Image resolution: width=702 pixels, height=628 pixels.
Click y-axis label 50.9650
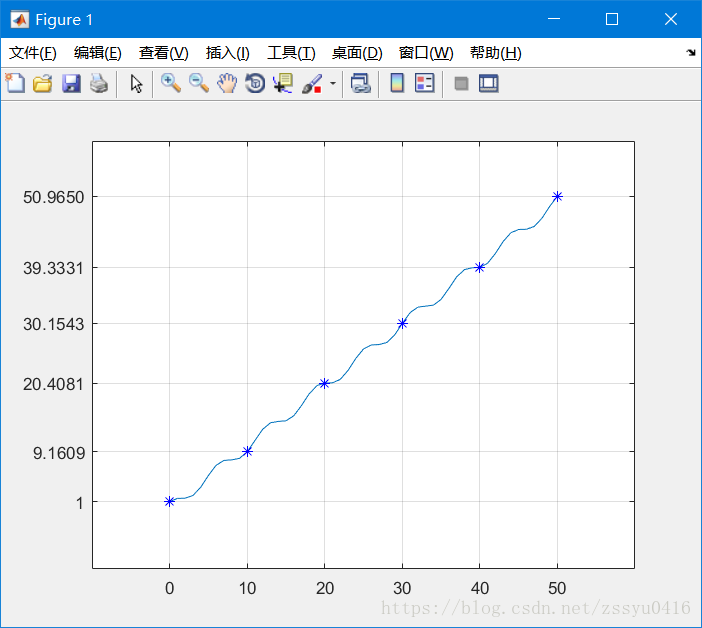click(x=54, y=197)
